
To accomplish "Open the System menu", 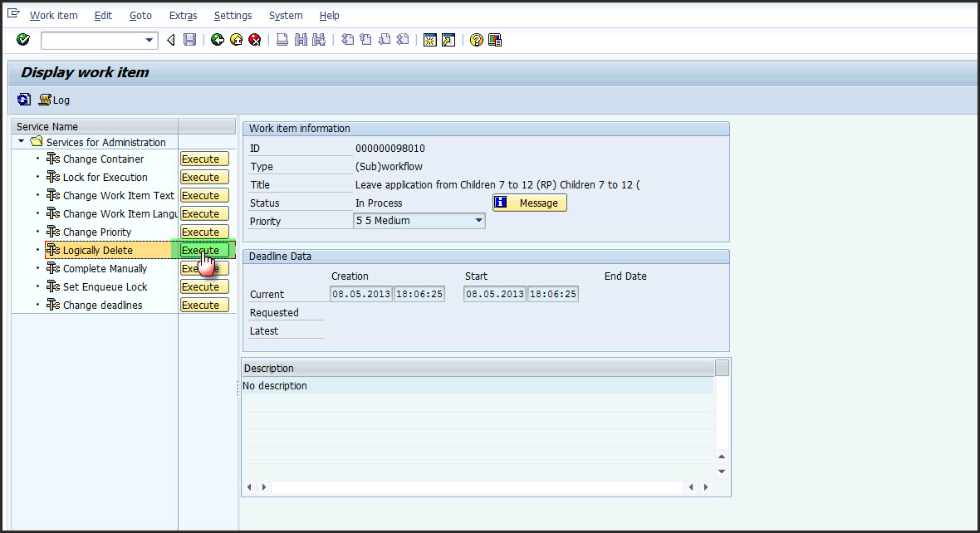I will tap(285, 15).
